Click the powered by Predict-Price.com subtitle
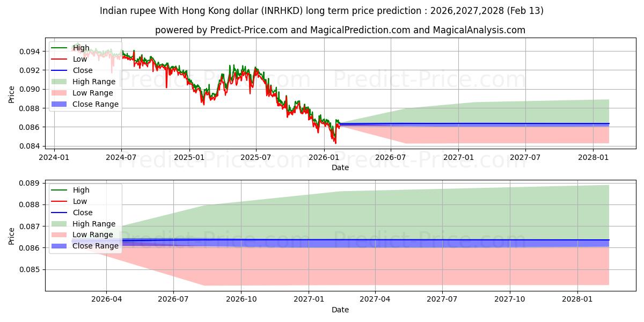Screen dimensions: 644x322 pos(340,30)
